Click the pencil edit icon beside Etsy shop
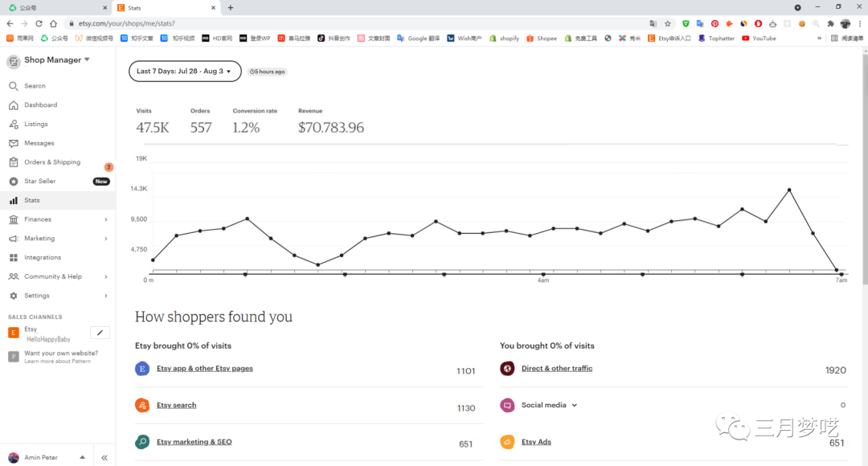868x466 pixels. [x=100, y=333]
